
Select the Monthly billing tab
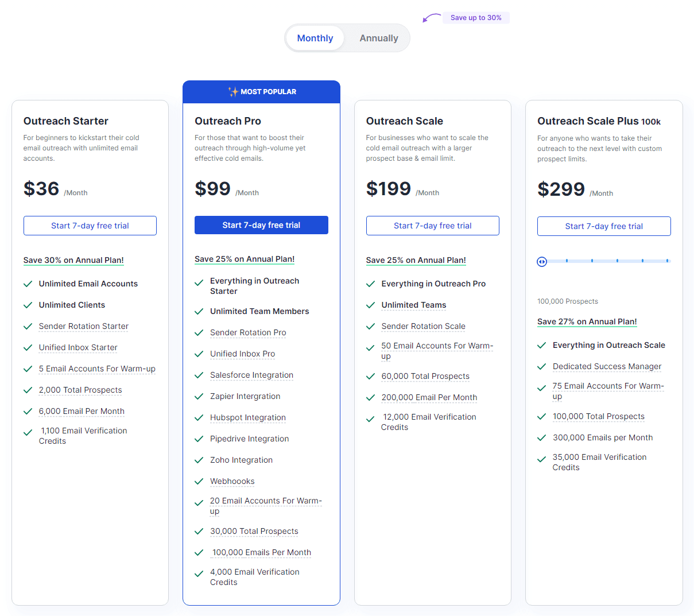coord(315,38)
